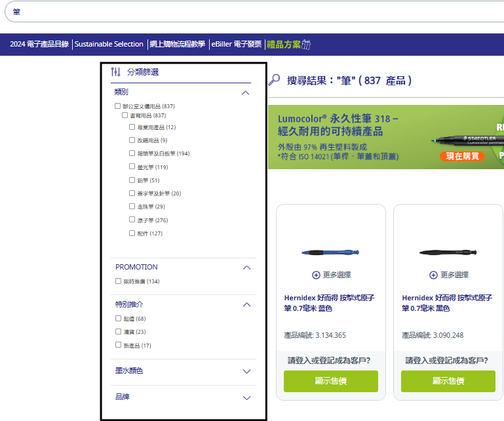Tick the 鉛筆 (51) checkbox
Screen dimensions: 504x421
point(132,180)
